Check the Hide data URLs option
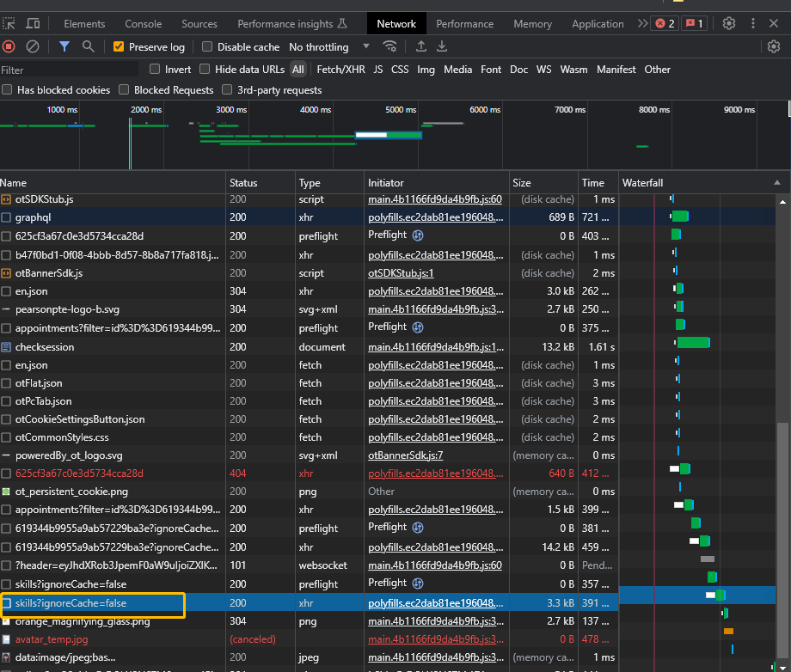Screen dimensions: 791x672 (205, 70)
